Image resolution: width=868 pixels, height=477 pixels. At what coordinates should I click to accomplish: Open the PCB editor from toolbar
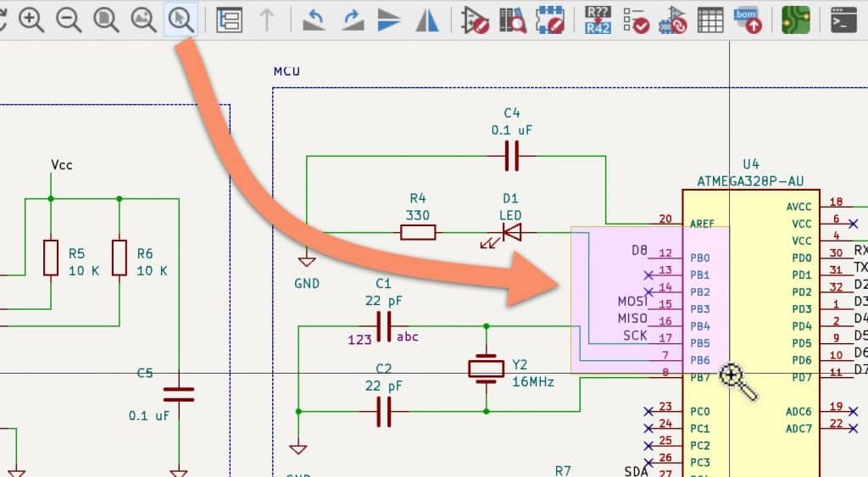tap(795, 20)
